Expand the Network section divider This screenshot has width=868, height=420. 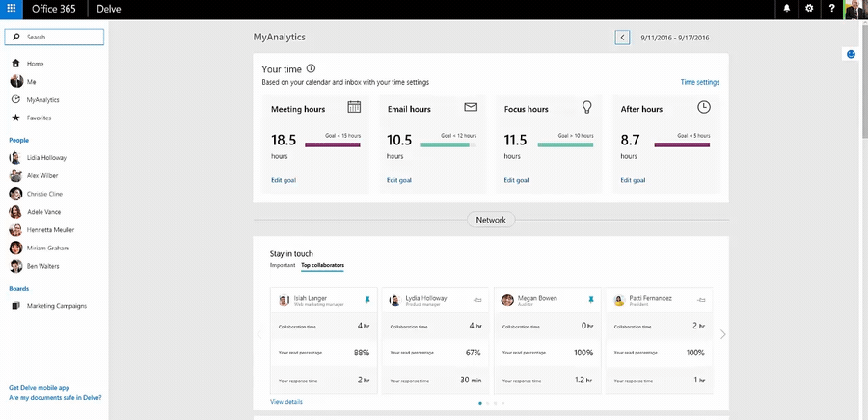[x=491, y=220]
